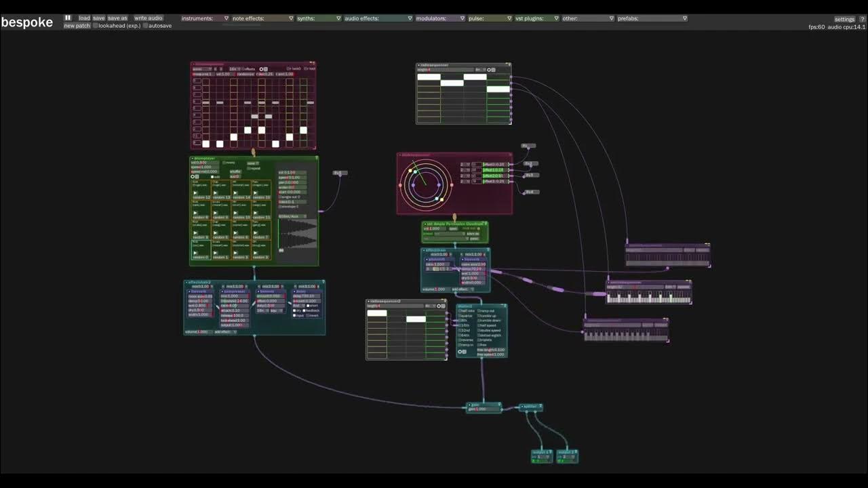Click the compressor threshold slider
The height and width of the screenshot is (488, 868).
point(235,301)
